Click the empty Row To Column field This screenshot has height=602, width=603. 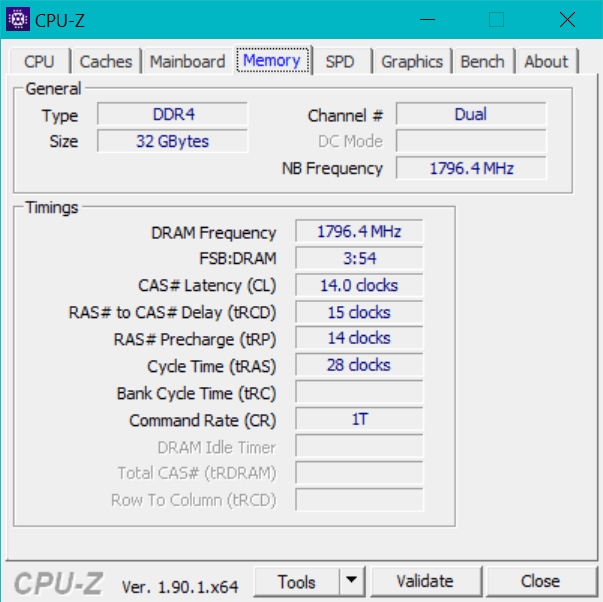point(359,500)
